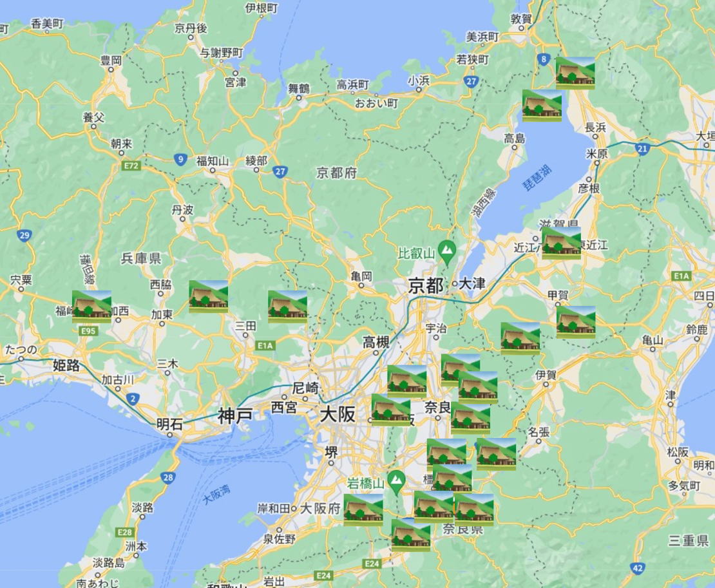Select the E28 expressway shield above 洲本
715x588 pixels.
click(124, 532)
